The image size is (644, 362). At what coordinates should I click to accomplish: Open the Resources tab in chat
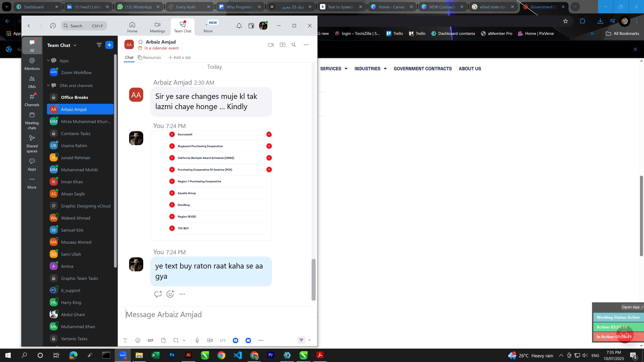[149, 57]
